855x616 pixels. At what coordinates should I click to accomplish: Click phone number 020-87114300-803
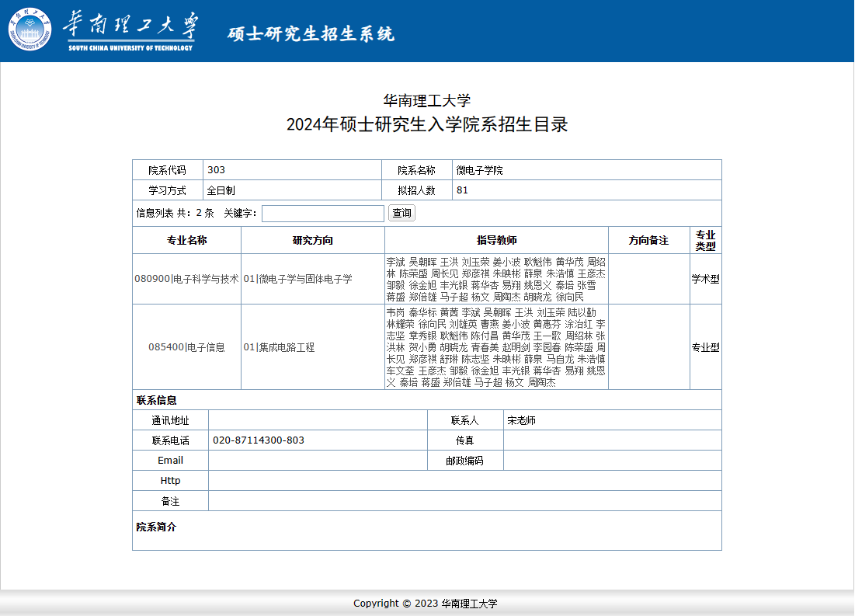(259, 440)
